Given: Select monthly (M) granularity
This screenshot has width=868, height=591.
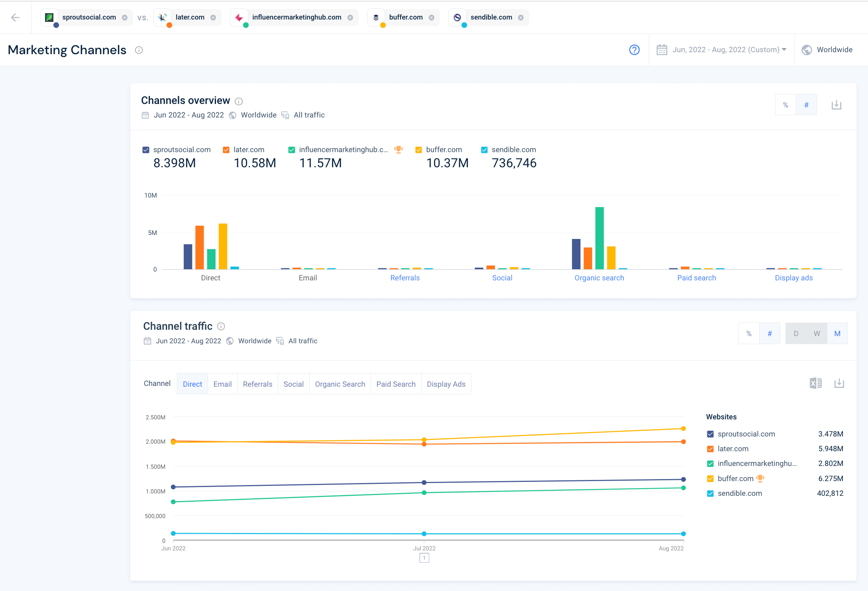Looking at the screenshot, I should 837,333.
